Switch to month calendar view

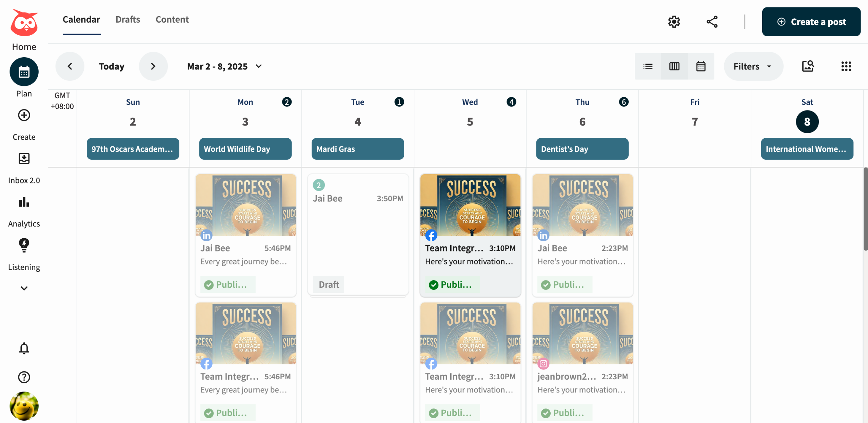[701, 66]
